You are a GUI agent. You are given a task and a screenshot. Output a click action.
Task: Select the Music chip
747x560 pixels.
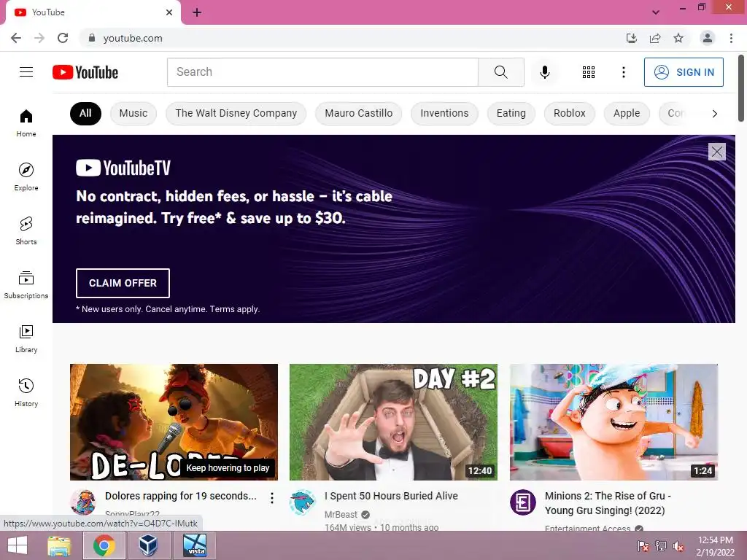tap(133, 113)
